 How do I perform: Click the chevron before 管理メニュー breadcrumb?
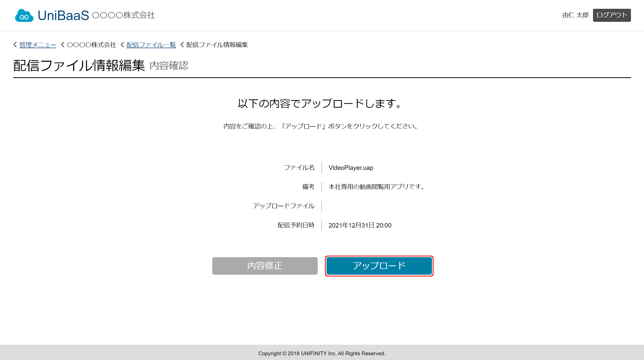coord(15,45)
